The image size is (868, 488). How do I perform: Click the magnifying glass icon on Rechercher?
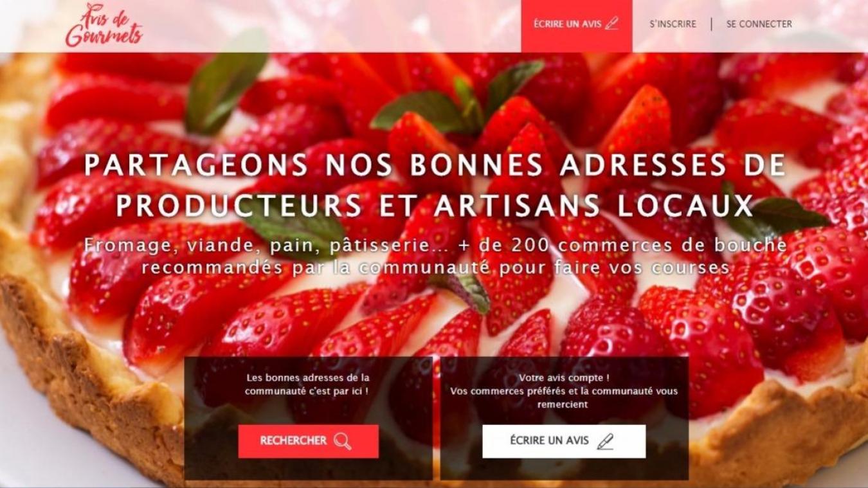pyautogui.click(x=342, y=441)
